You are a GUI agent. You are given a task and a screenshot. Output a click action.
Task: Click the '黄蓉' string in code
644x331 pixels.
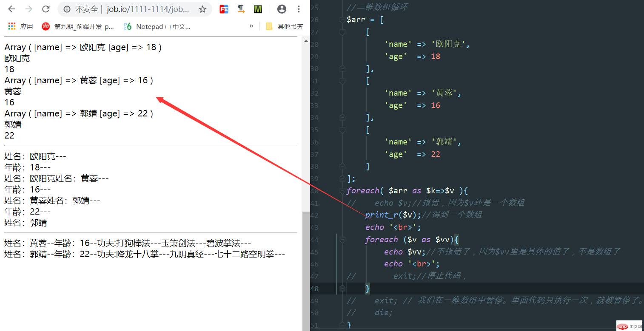pyautogui.click(x=445, y=93)
